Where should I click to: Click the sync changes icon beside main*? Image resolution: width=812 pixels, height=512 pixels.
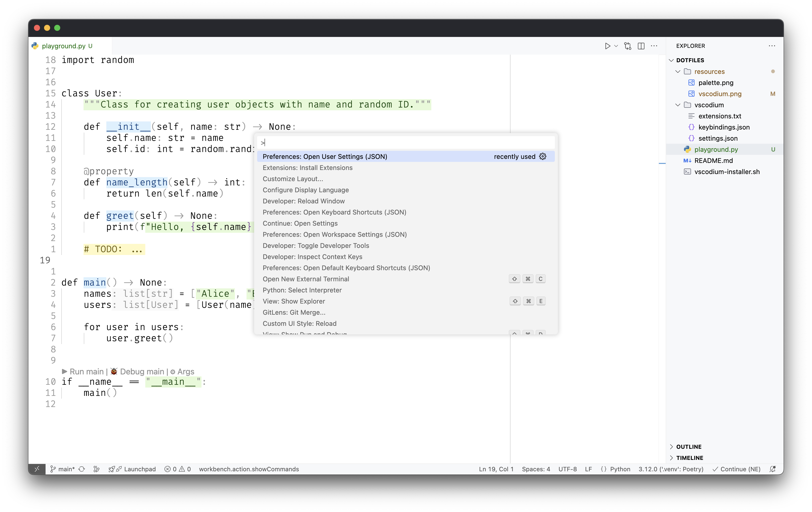[x=82, y=469]
